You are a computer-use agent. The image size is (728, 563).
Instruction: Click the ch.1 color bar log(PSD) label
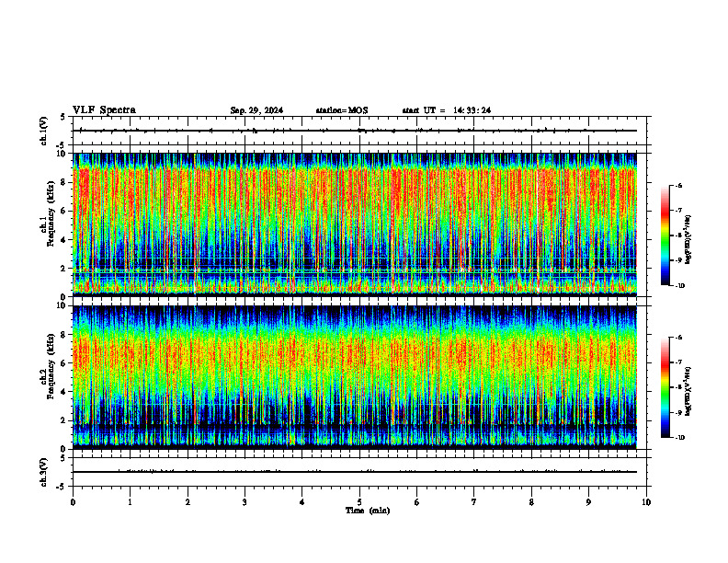coord(688,239)
